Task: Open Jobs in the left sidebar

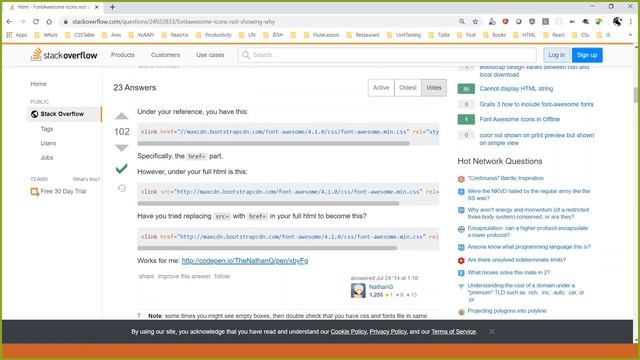Action: pos(47,158)
